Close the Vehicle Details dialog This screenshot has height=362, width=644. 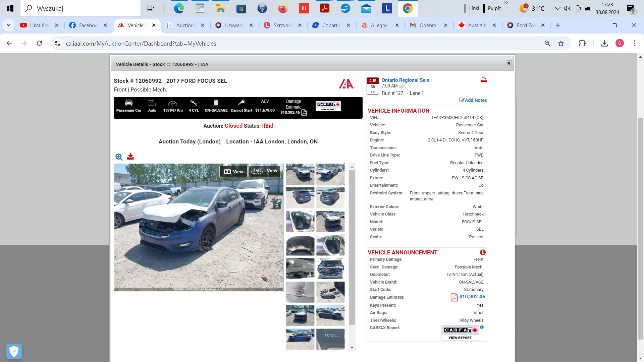pyautogui.click(x=509, y=63)
